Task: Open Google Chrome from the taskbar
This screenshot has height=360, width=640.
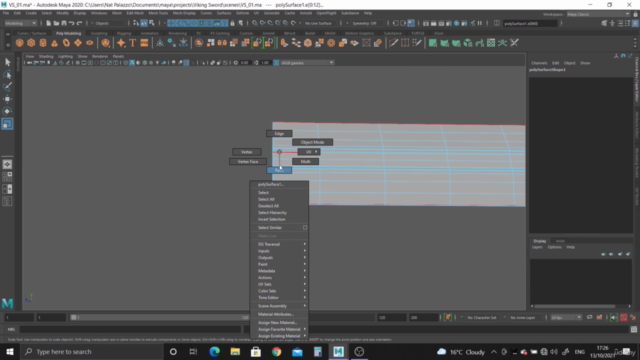Action: [276, 351]
